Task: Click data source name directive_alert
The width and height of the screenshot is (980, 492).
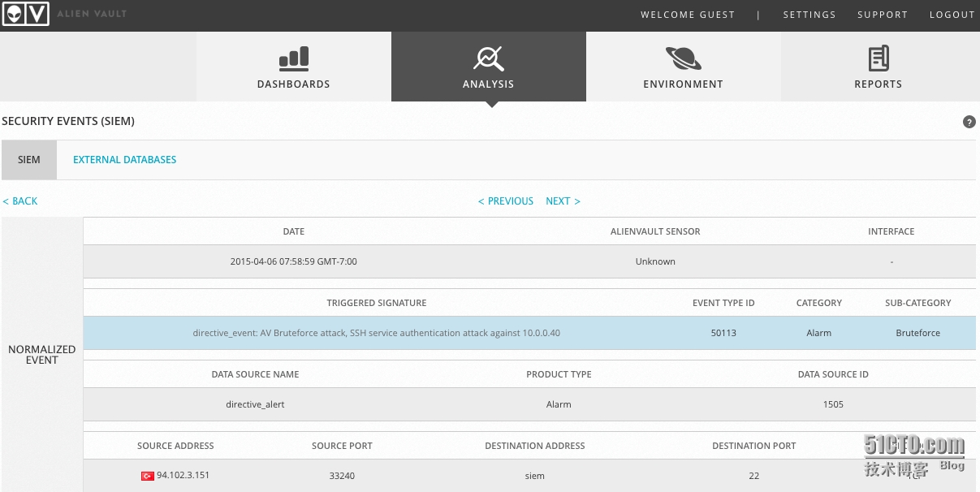Action: 255,404
